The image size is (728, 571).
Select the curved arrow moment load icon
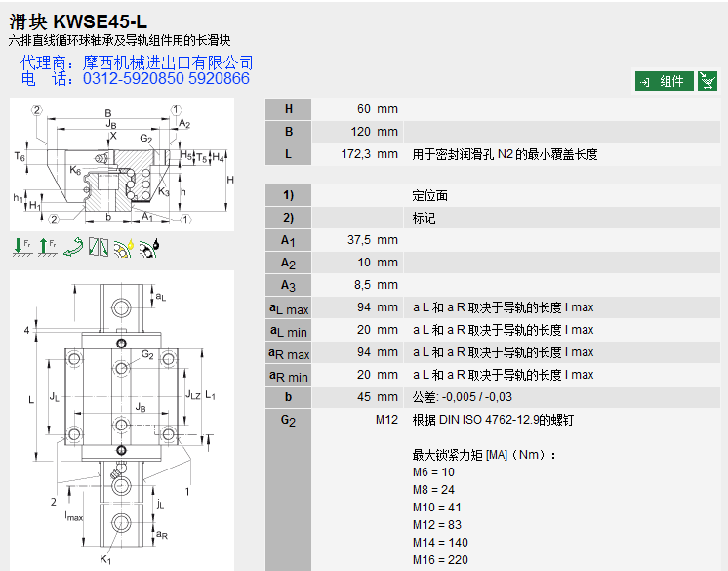(73, 248)
